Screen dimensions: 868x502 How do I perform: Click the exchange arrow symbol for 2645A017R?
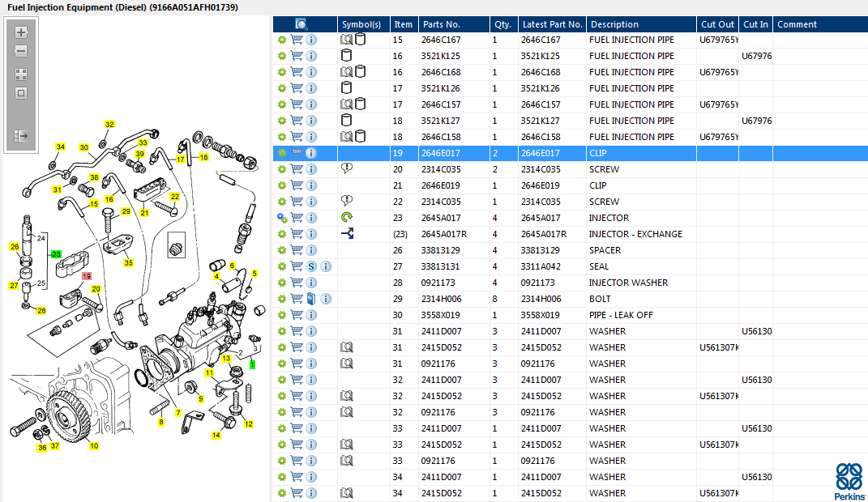348,233
